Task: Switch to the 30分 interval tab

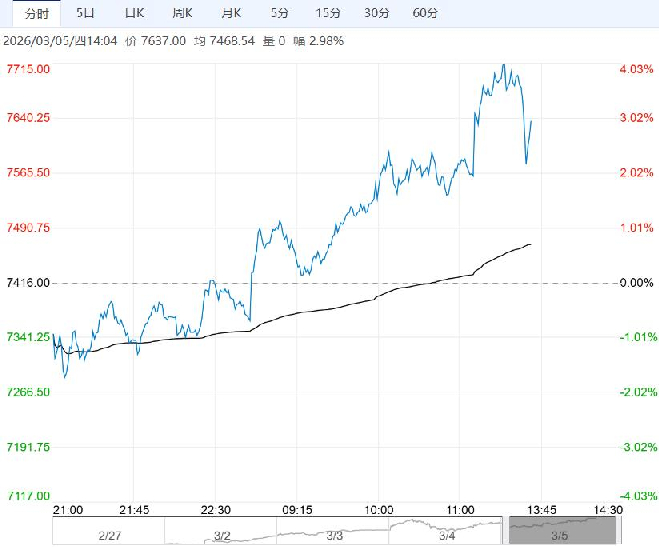Action: [376, 13]
